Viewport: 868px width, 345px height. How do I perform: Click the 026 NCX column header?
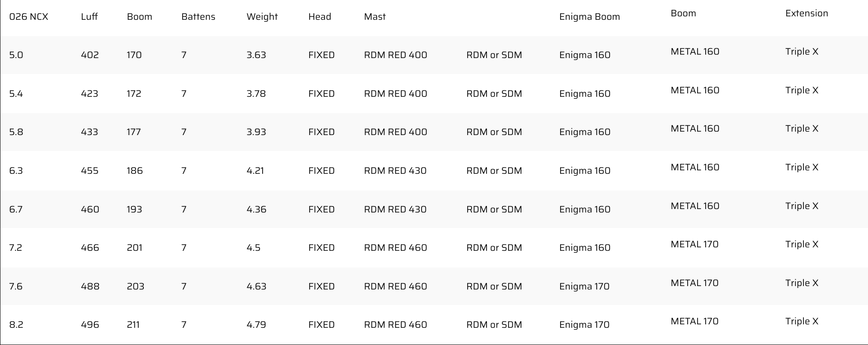click(28, 17)
